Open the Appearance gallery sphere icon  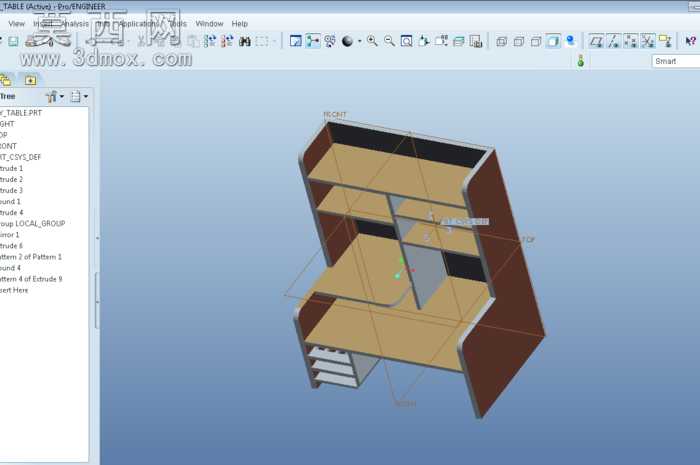347,41
